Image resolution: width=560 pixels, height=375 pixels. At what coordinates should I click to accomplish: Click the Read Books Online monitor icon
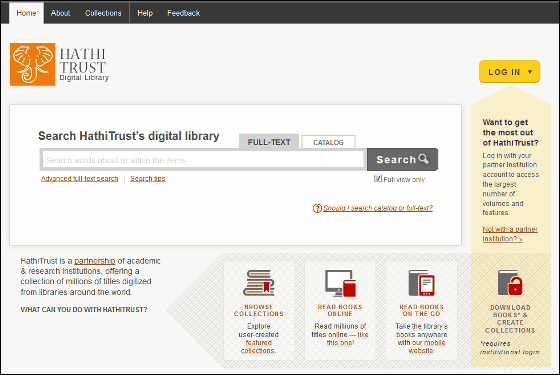click(340, 283)
